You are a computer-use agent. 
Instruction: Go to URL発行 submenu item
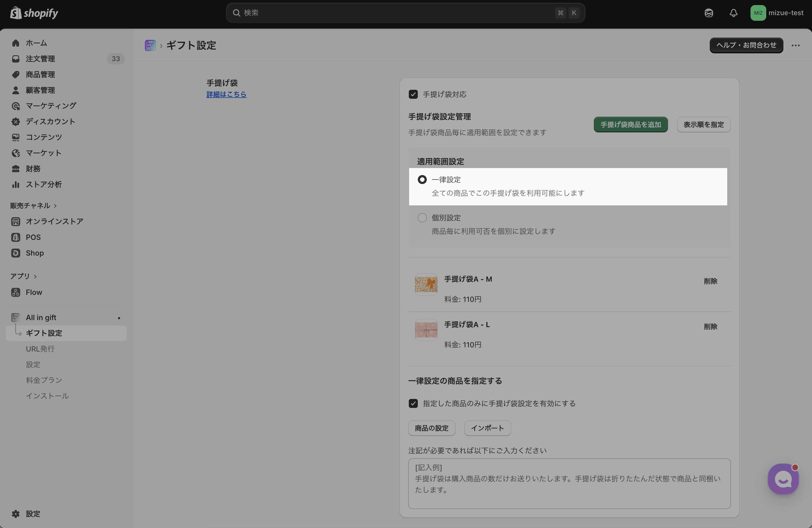tap(40, 349)
